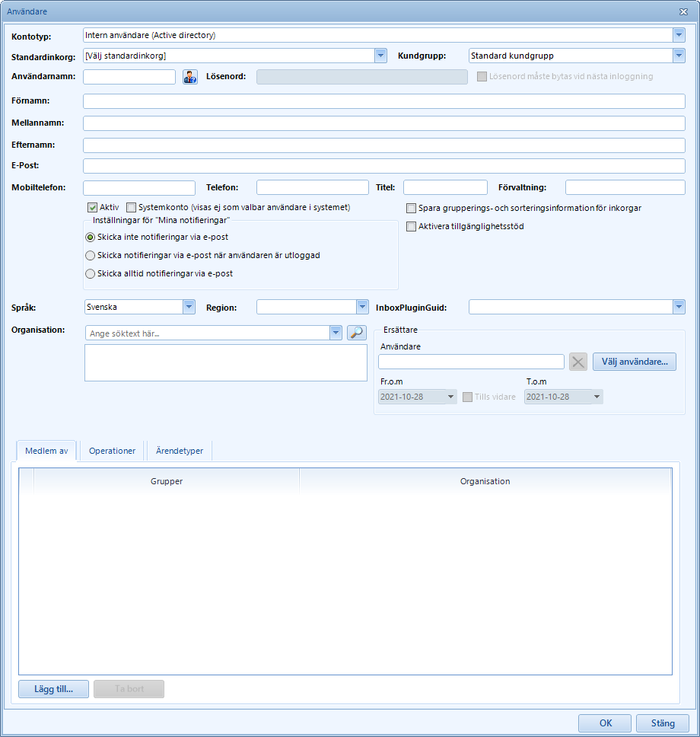700x737 pixels.
Task: Toggle the Tills vidare checkbox
Action: [x=467, y=397]
